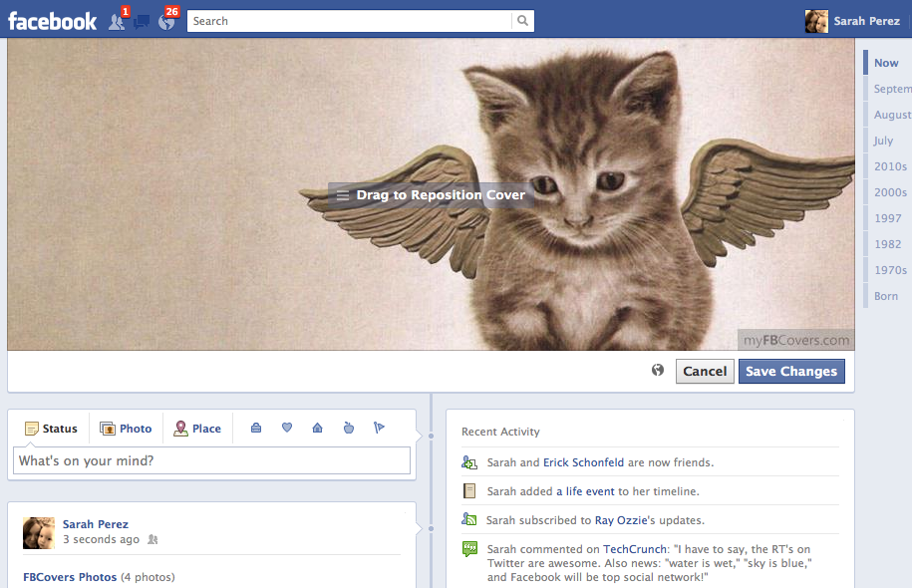Open friend requests notification icon
912x588 pixels.
coord(117,22)
